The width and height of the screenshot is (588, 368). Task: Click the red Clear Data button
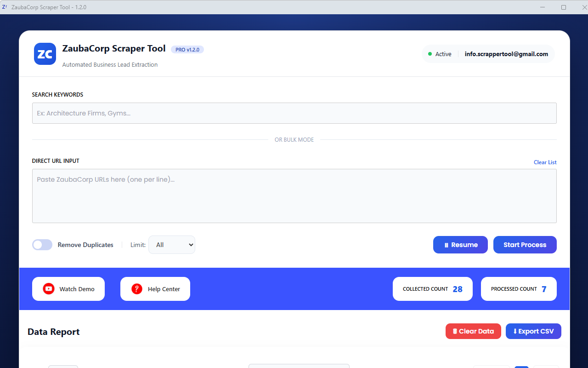coord(473,331)
